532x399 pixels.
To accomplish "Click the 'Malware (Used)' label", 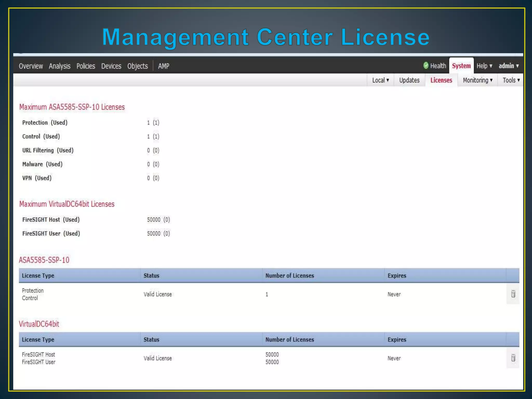I will pos(42,164).
